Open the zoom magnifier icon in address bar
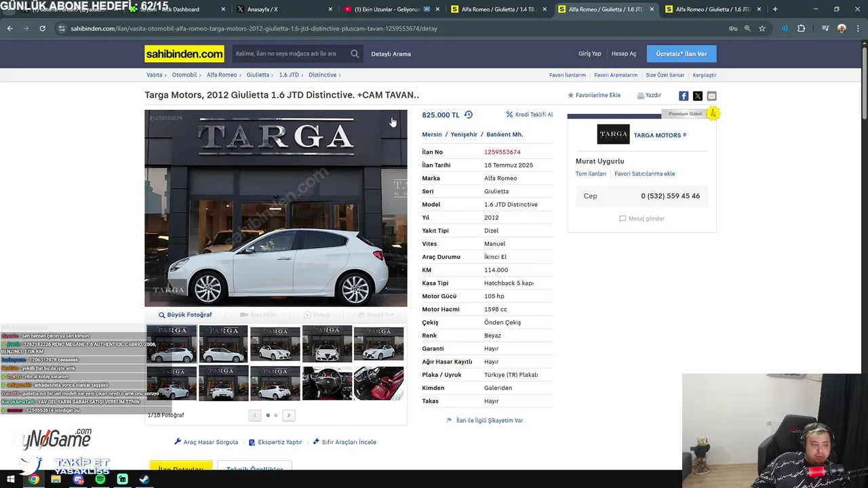 pos(747,28)
